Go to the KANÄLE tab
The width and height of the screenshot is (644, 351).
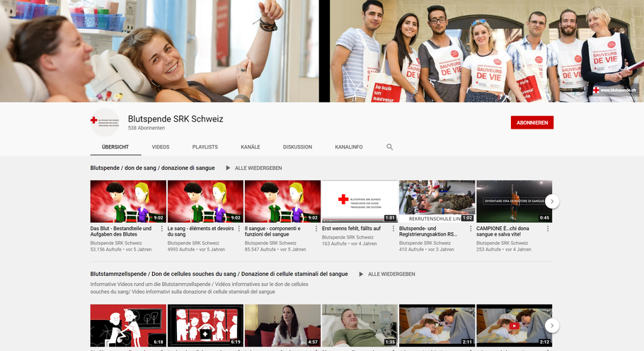click(251, 147)
